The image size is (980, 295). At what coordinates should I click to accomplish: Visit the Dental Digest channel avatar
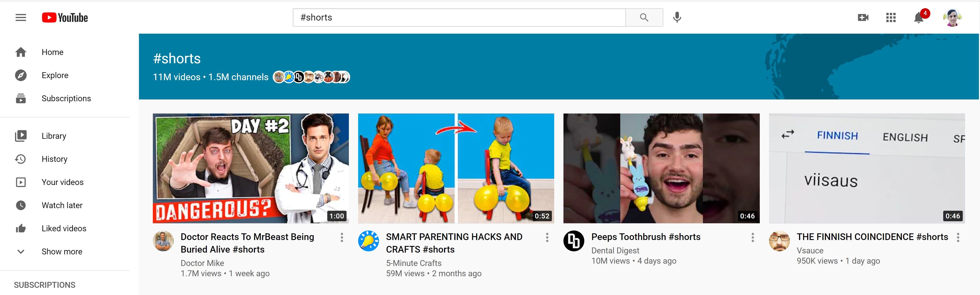(574, 241)
